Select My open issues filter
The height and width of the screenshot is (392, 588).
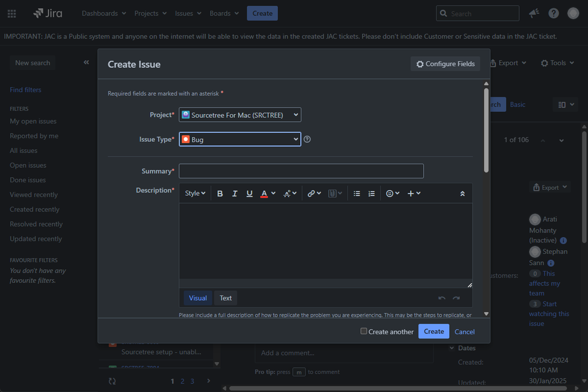tap(33, 121)
